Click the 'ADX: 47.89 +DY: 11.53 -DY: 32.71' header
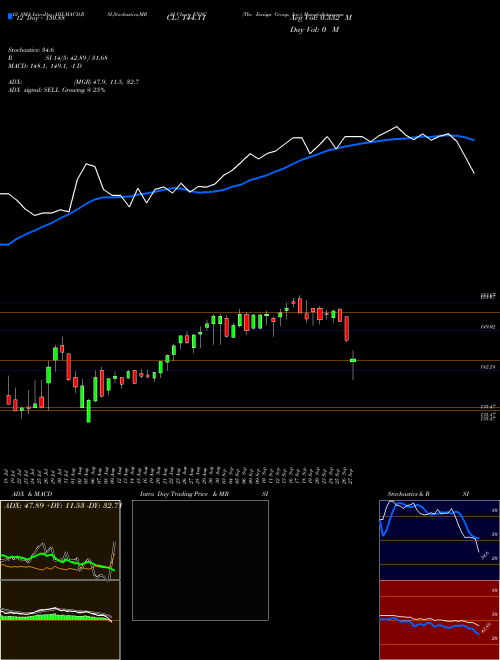500x660 pixels. tap(63, 505)
